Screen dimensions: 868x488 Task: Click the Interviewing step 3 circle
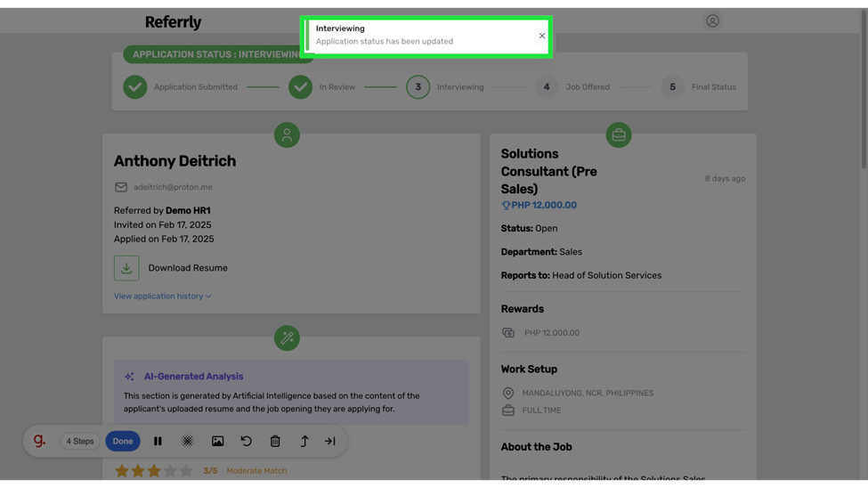pos(418,87)
